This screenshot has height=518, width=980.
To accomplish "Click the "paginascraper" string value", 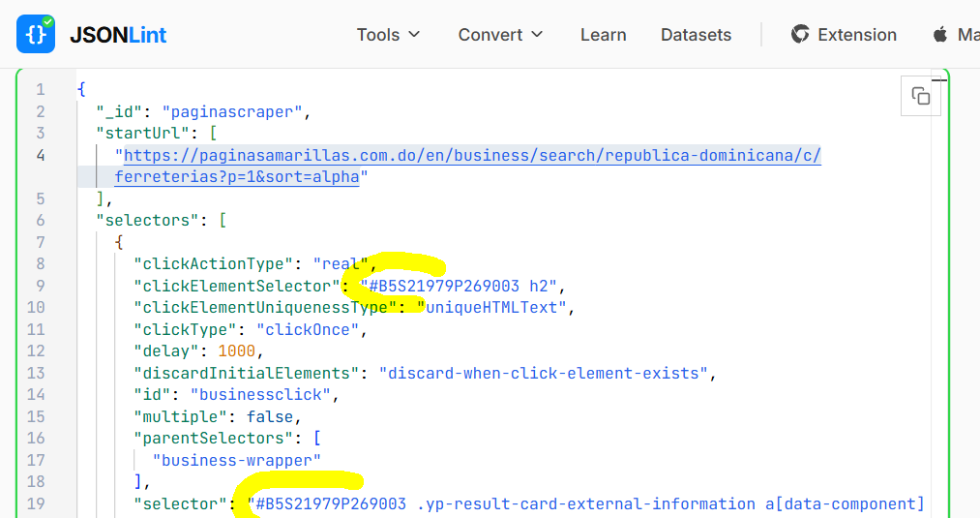I will (232, 111).
